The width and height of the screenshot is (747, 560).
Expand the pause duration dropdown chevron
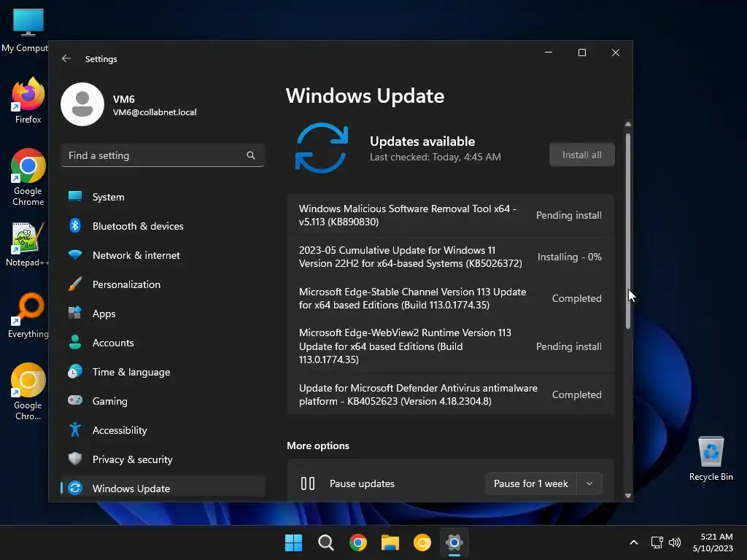pyautogui.click(x=589, y=483)
